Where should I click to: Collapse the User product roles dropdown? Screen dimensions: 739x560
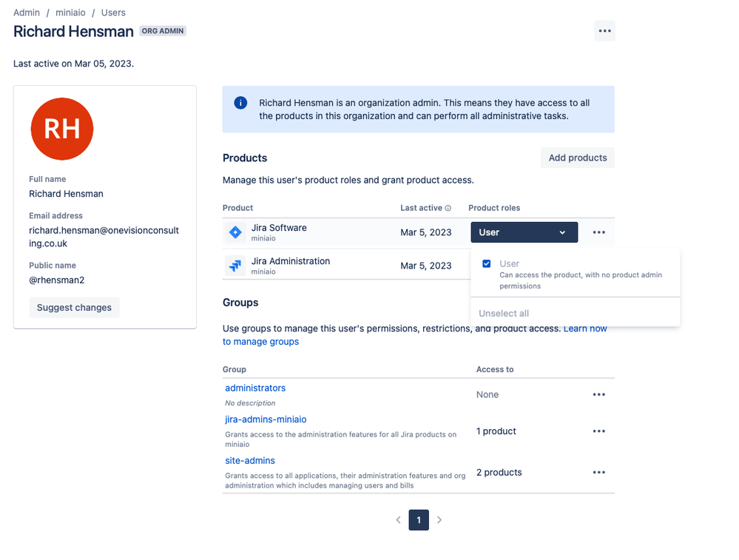click(x=524, y=232)
